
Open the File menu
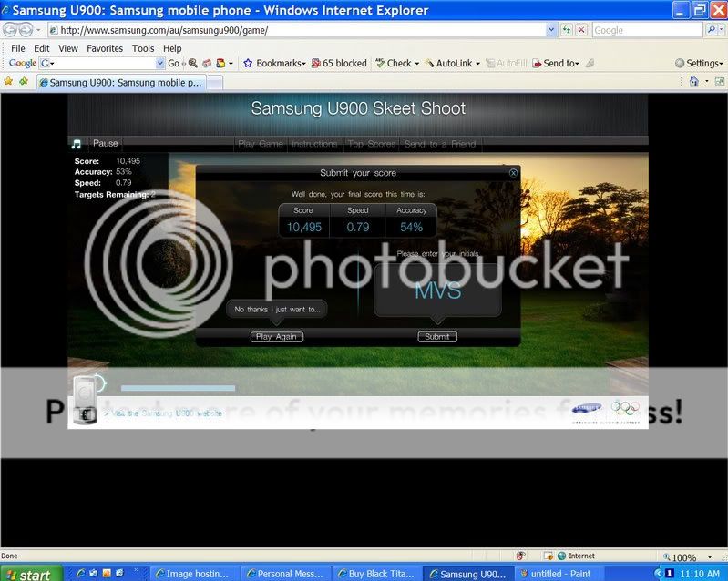click(18, 48)
